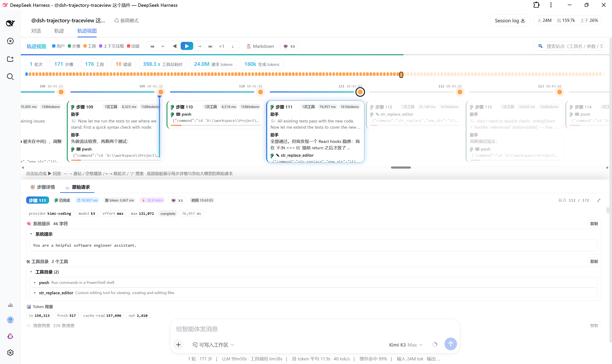Select the 原始请求 tab
The image size is (612, 364).
[x=77, y=187]
